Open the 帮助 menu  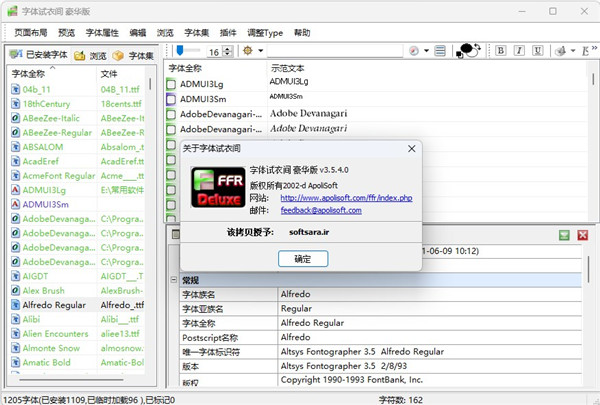(302, 33)
